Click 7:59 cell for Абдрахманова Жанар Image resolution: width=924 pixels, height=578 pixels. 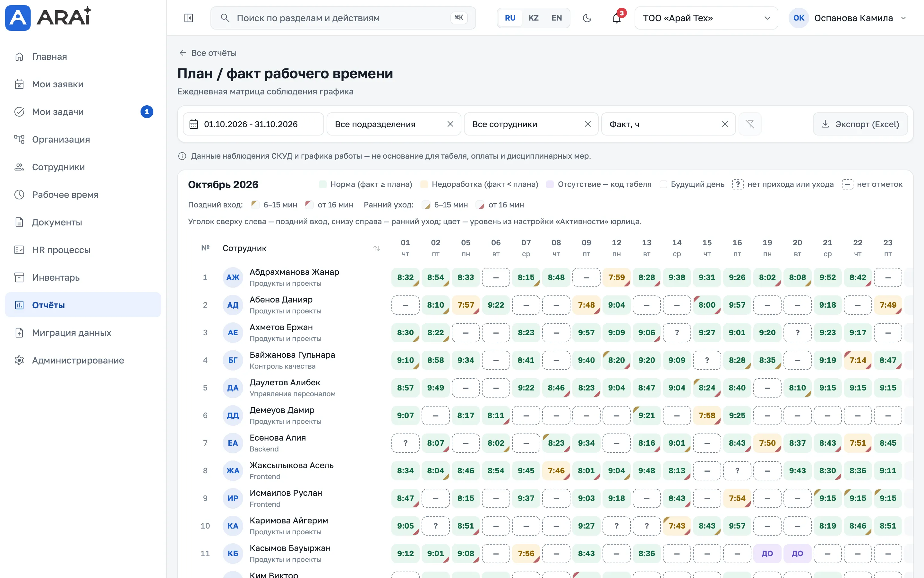point(617,277)
